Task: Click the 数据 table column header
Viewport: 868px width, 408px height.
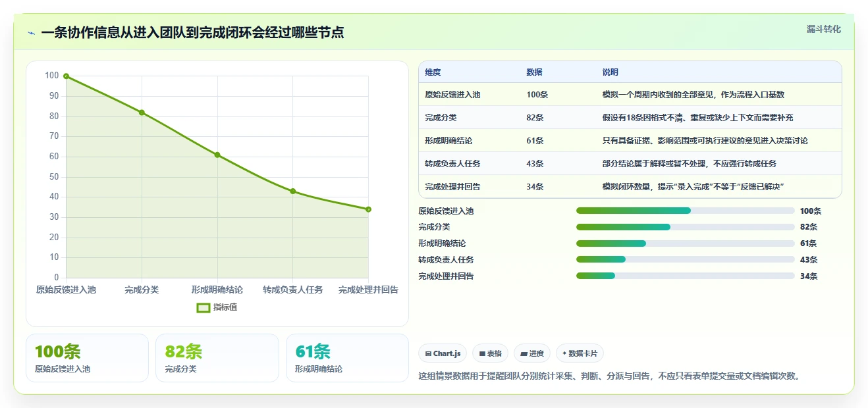Action: click(534, 72)
